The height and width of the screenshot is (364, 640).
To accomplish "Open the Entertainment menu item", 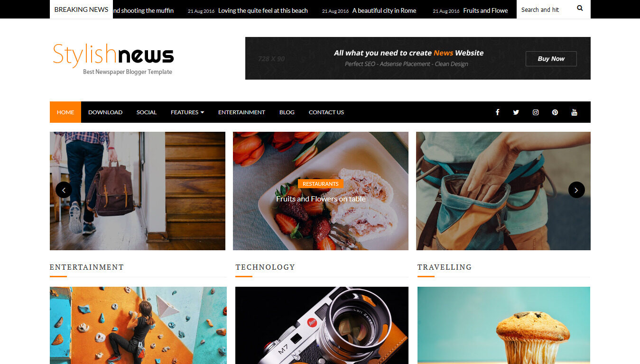I will 241,112.
